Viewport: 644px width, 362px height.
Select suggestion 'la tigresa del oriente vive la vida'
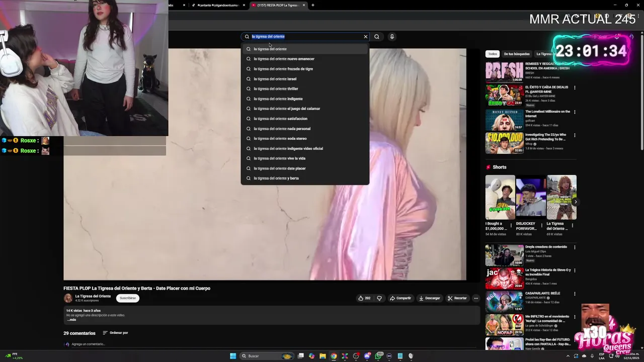[305, 158]
